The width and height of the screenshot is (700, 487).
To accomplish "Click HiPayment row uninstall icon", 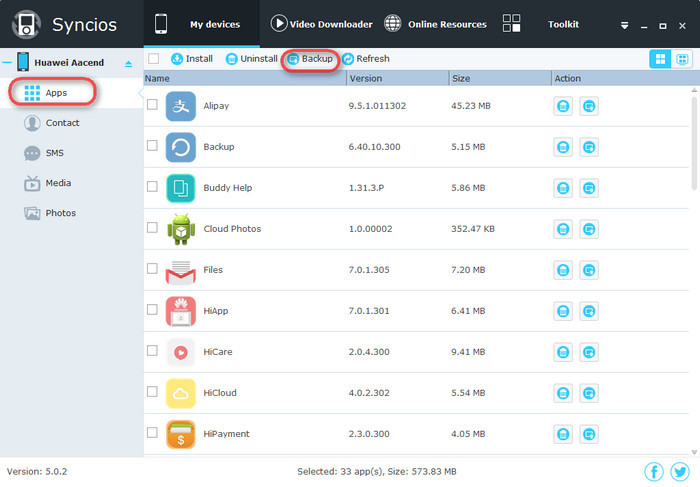I will 563,434.
